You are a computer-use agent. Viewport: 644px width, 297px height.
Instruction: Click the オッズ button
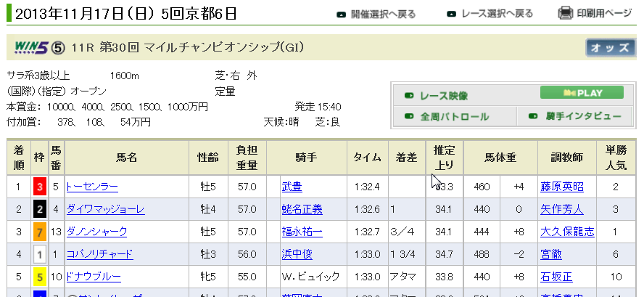[609, 48]
